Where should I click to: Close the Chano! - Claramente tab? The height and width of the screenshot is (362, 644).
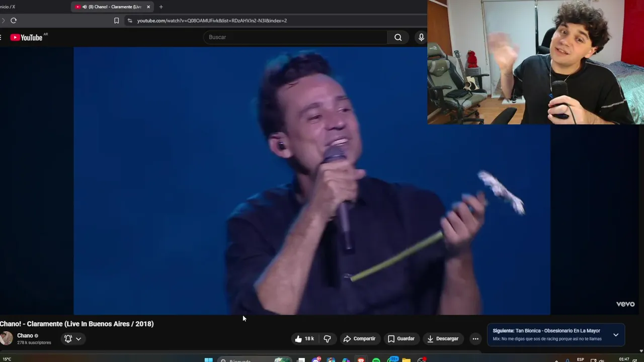click(x=148, y=7)
